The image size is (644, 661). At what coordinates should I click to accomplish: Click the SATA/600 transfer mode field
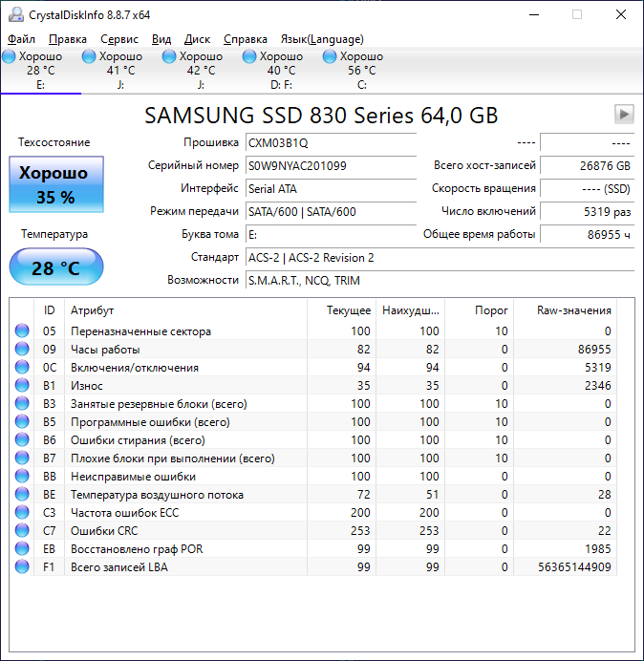pos(331,212)
